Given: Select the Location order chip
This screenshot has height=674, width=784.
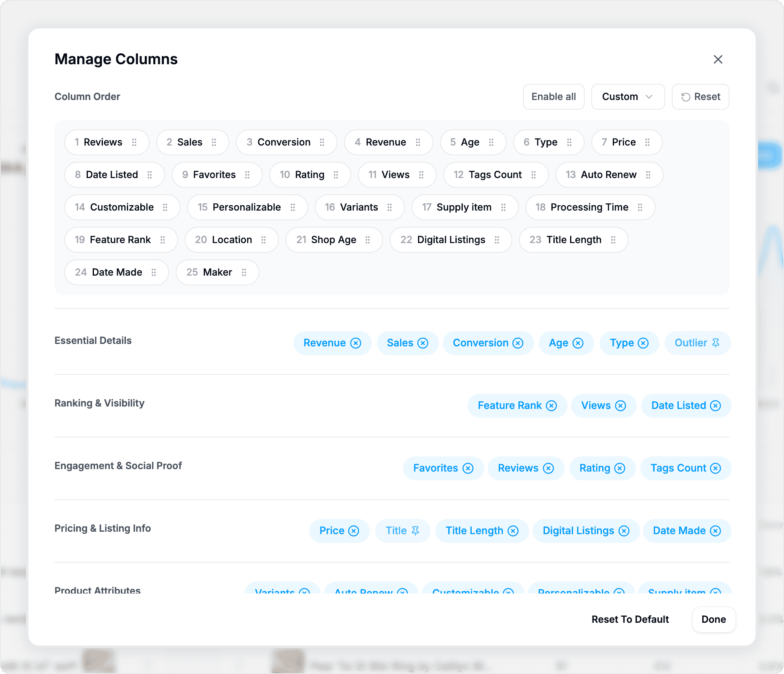Looking at the screenshot, I should tap(231, 240).
